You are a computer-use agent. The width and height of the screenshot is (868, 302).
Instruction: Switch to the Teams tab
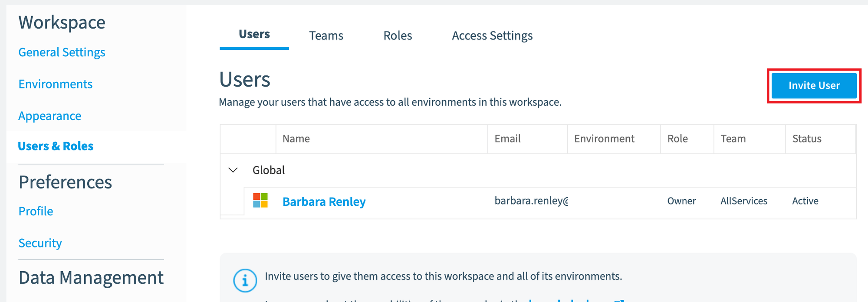tap(326, 36)
